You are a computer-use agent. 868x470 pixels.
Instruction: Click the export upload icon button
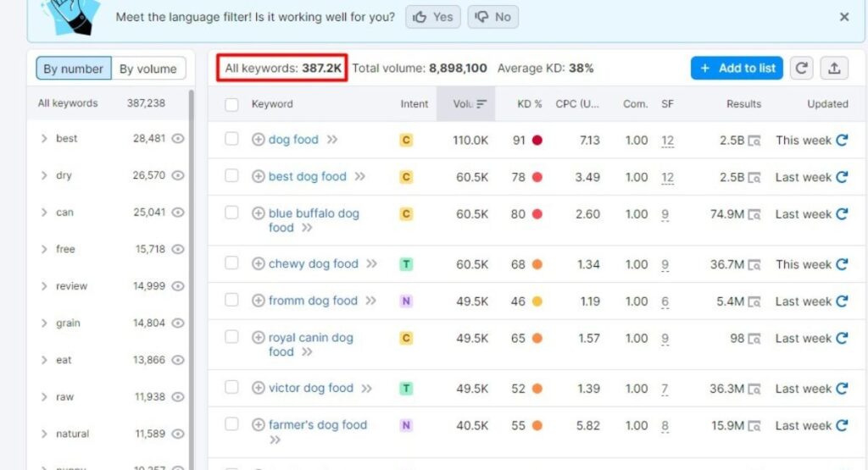tap(834, 68)
